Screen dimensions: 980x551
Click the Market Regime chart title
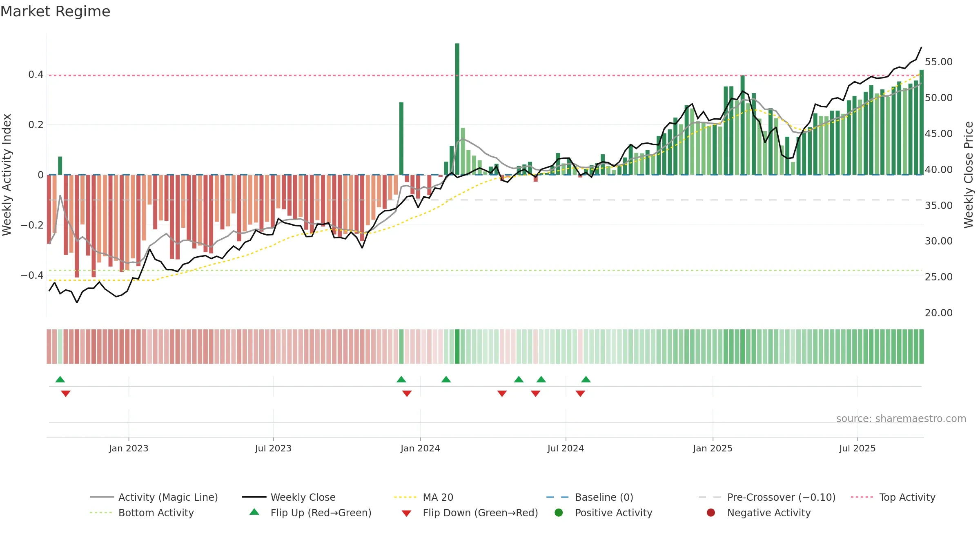tap(55, 11)
